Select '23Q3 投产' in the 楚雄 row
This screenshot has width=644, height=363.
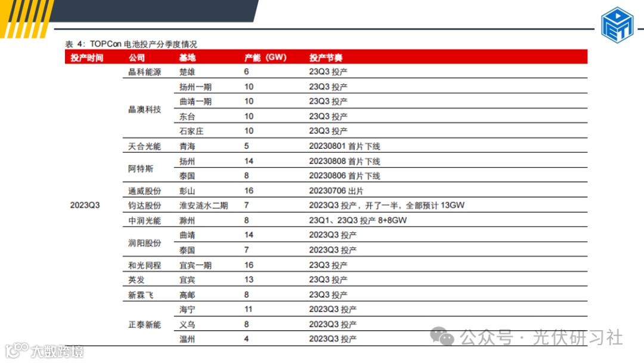[x=328, y=72]
